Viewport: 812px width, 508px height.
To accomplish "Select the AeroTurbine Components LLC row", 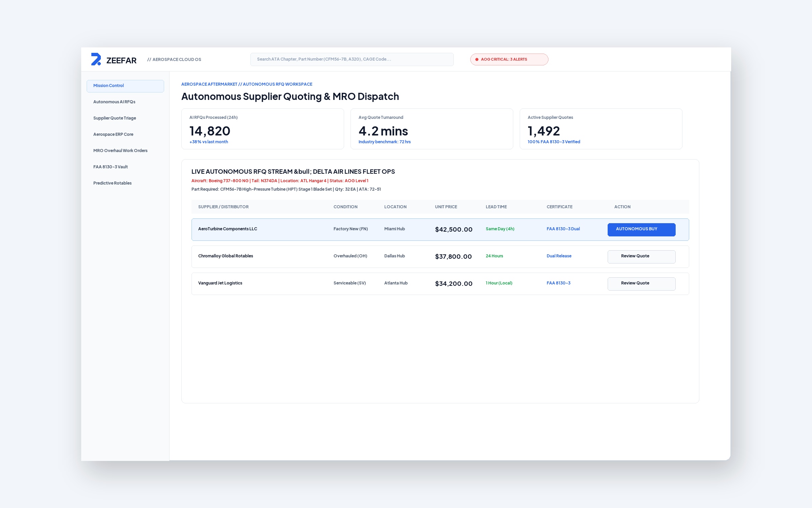I will [440, 230].
